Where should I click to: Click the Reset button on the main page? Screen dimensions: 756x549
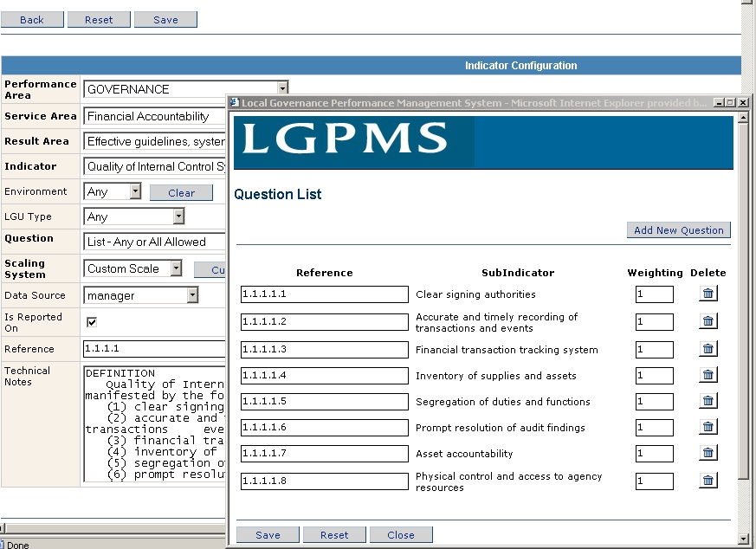(x=99, y=20)
